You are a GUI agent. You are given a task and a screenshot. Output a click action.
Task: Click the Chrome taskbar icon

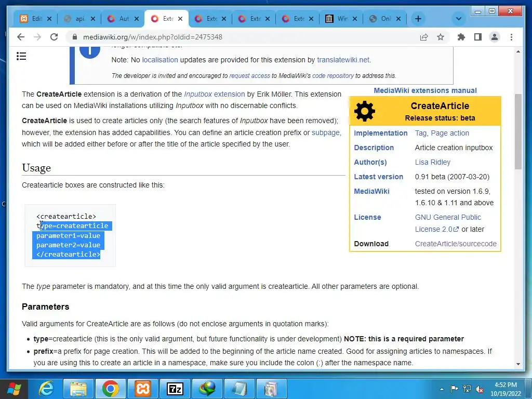click(111, 389)
